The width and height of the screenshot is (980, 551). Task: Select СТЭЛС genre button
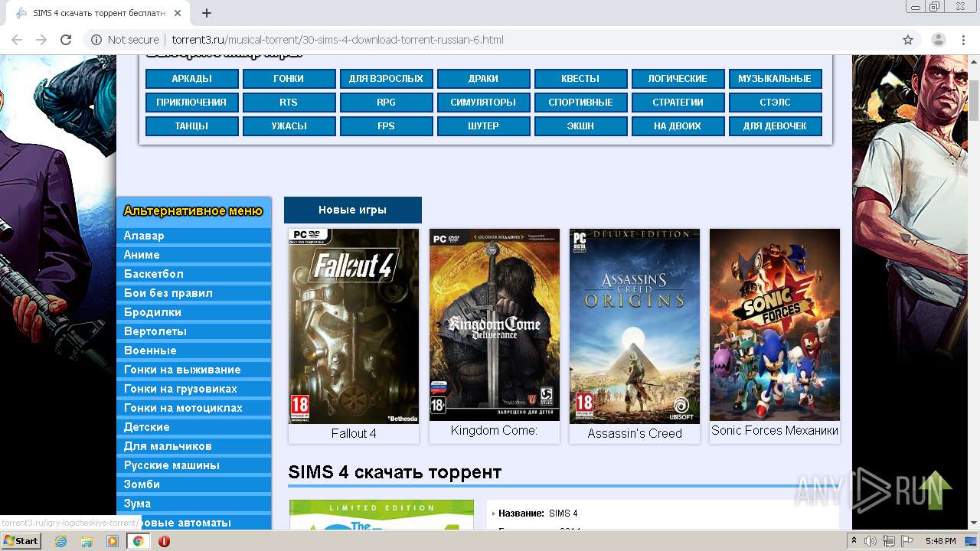click(776, 103)
